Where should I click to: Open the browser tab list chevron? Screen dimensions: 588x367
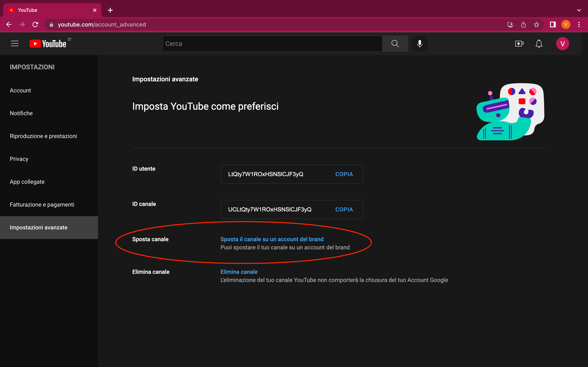tap(579, 10)
